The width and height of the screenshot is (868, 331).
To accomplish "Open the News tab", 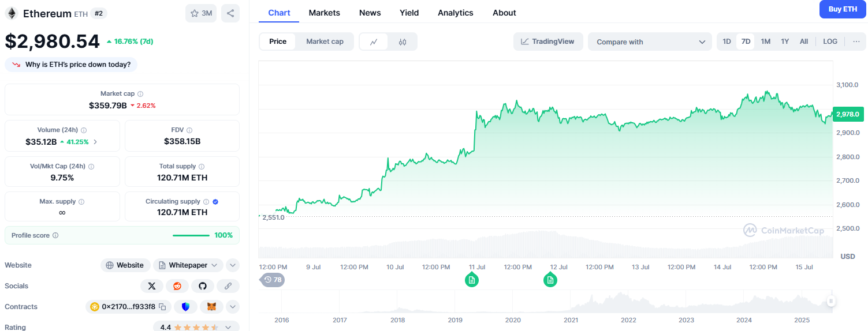I will click(370, 13).
